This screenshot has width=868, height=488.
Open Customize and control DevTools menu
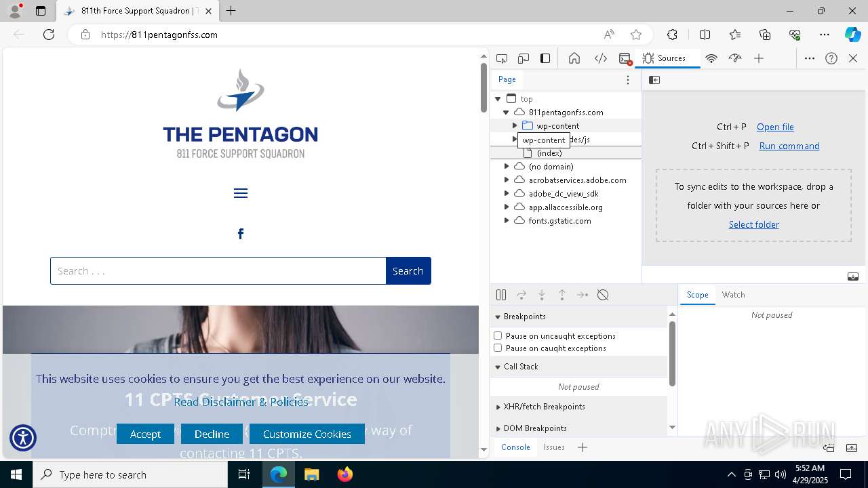pos(810,58)
